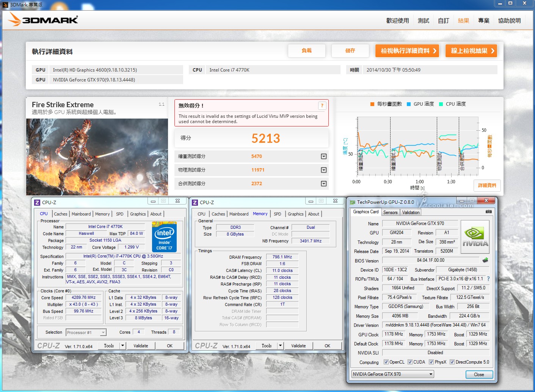535x392 pixels.
Task: Click the 儲存 save button
Action: [350, 51]
